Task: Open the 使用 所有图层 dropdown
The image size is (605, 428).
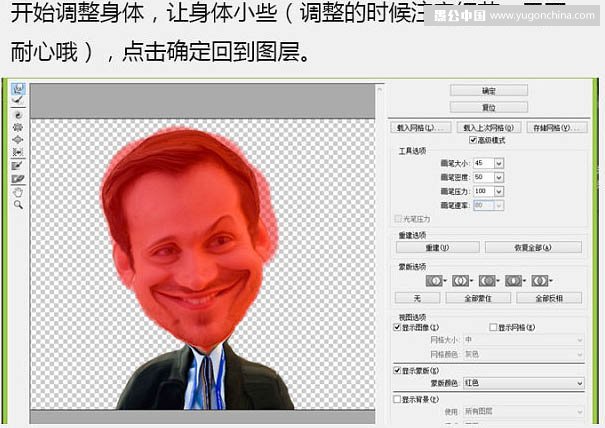Action: [x=524, y=411]
